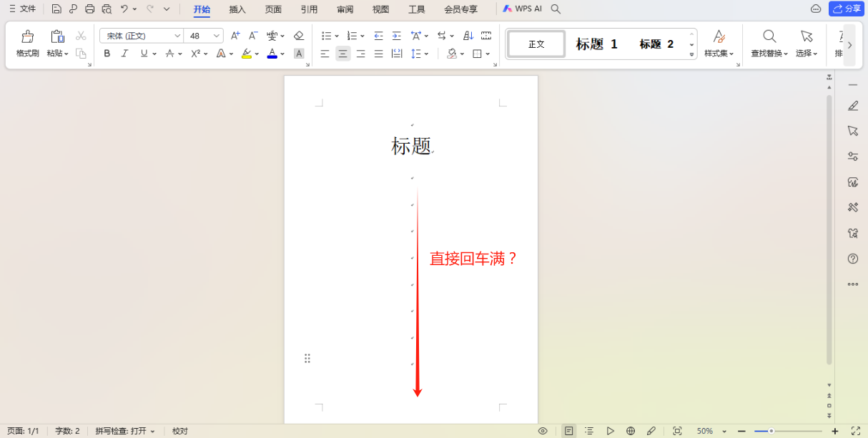Switch to the 页面 tab
This screenshot has width=868, height=438.
click(x=273, y=9)
